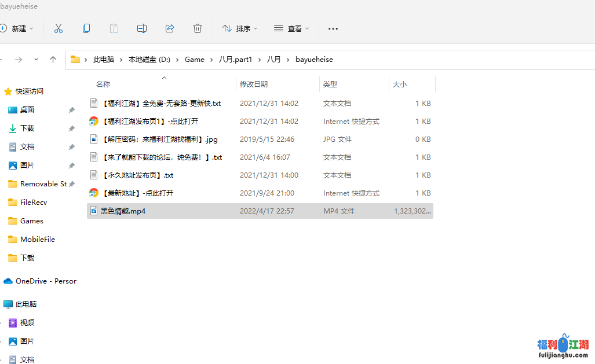Open the three-dot more options menu

click(x=333, y=28)
